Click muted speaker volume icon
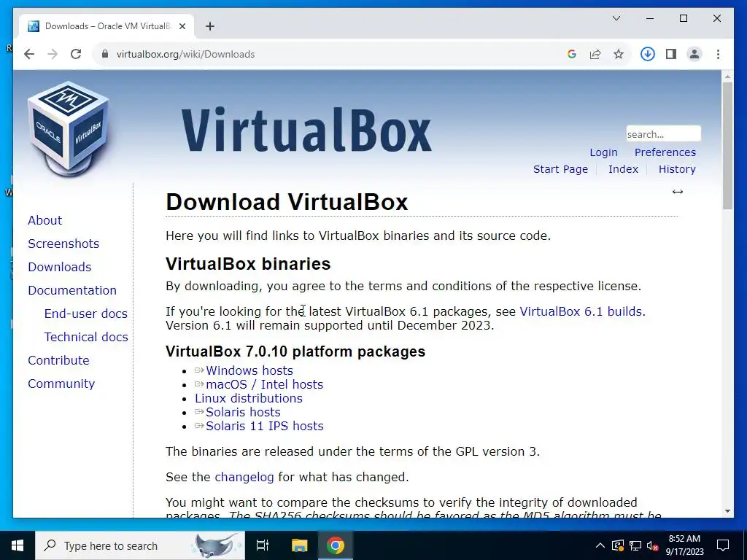Viewport: 747px width, 560px height. (x=653, y=545)
